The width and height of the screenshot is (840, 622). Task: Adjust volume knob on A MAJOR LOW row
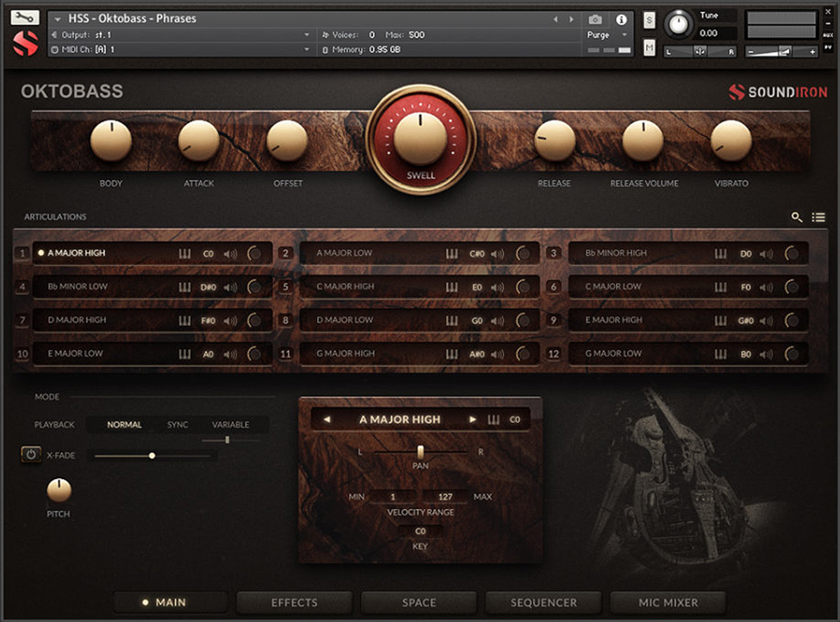point(524,253)
